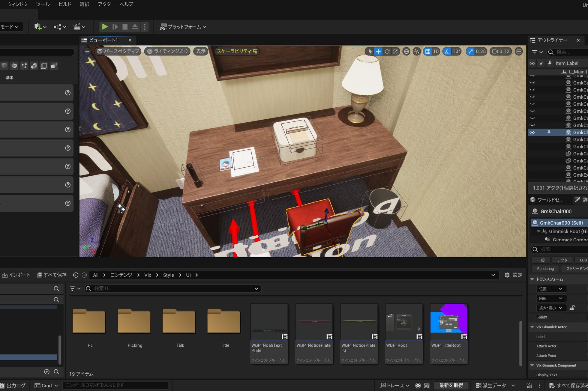Open the ヘルプ menu

(126, 4)
